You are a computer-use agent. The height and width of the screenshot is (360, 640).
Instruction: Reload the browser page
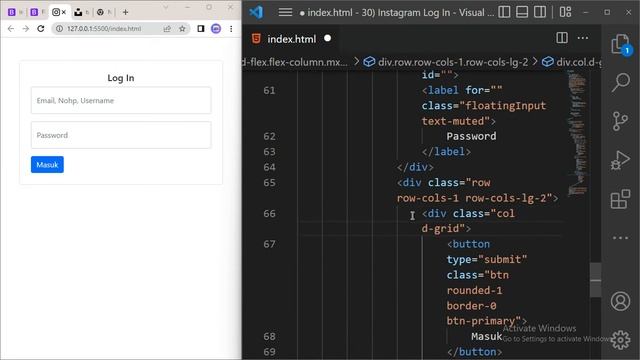click(x=41, y=29)
